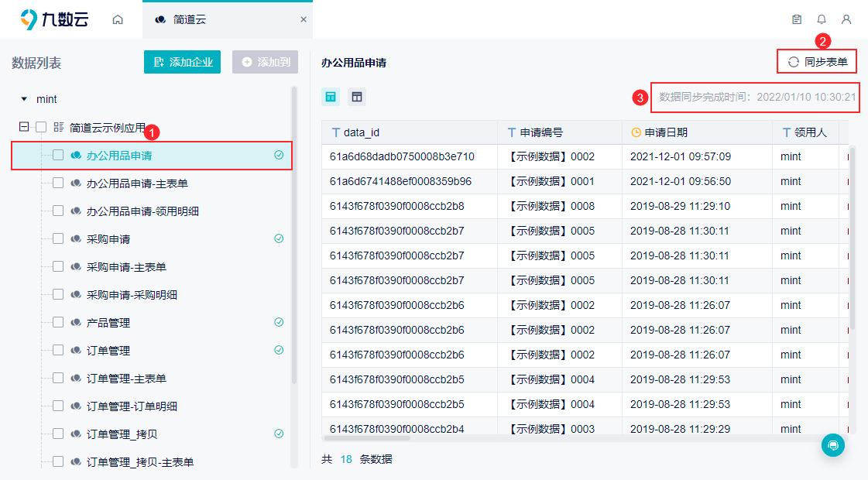This screenshot has height=480, width=868.
Task: Click the sync status check for 采购申请
Action: (279, 238)
